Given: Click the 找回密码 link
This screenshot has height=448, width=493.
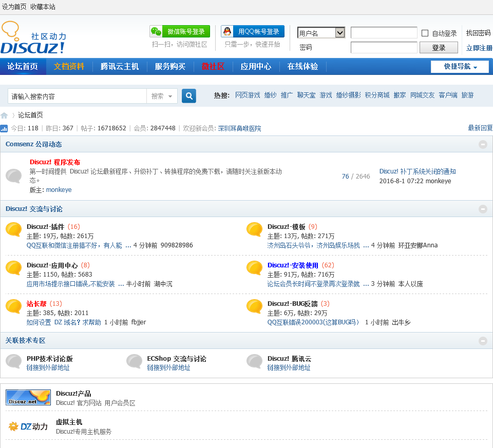Looking at the screenshot, I should pos(478,33).
